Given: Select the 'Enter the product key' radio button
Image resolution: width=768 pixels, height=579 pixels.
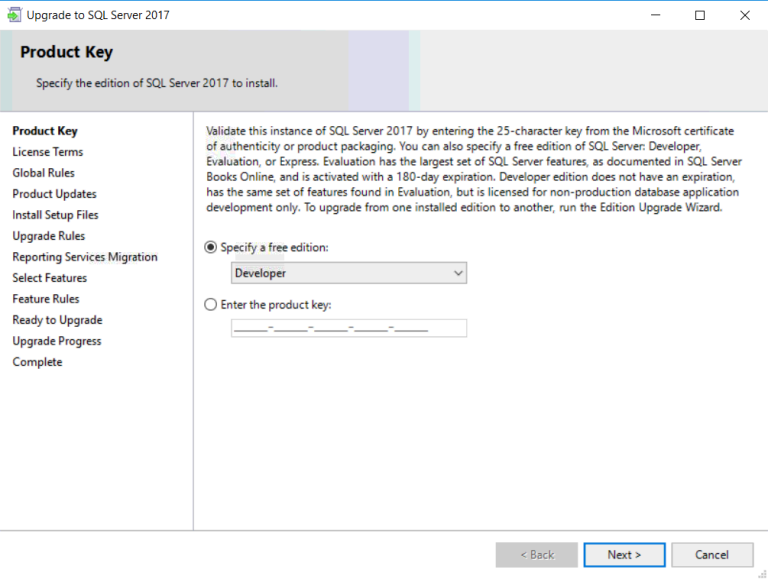Looking at the screenshot, I should (x=210, y=304).
